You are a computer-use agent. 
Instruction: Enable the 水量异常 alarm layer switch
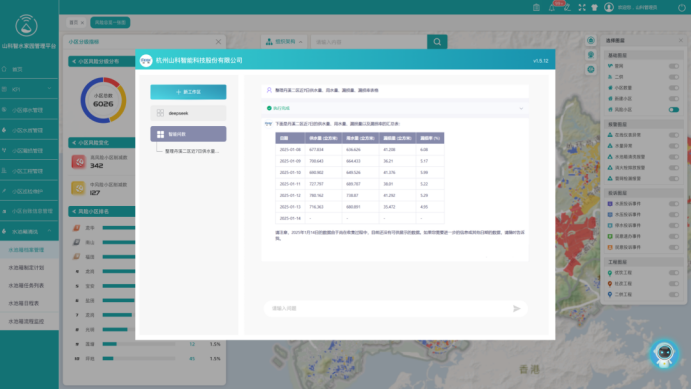(673, 146)
